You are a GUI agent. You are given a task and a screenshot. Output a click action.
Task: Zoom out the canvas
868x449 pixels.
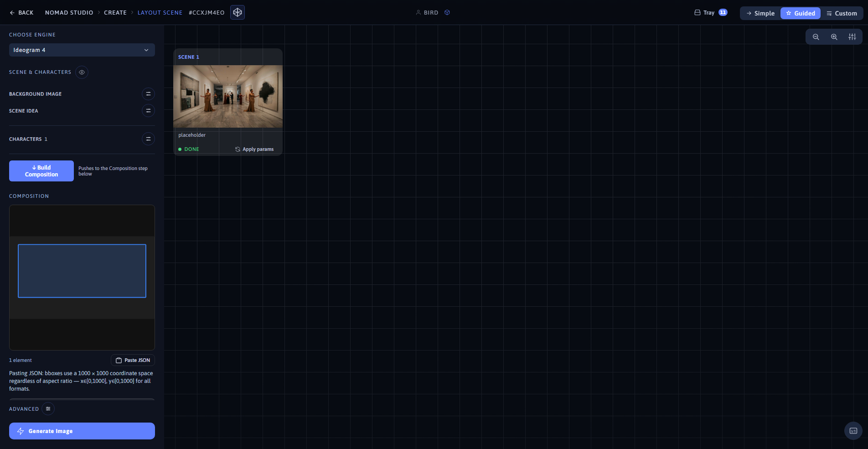816,37
